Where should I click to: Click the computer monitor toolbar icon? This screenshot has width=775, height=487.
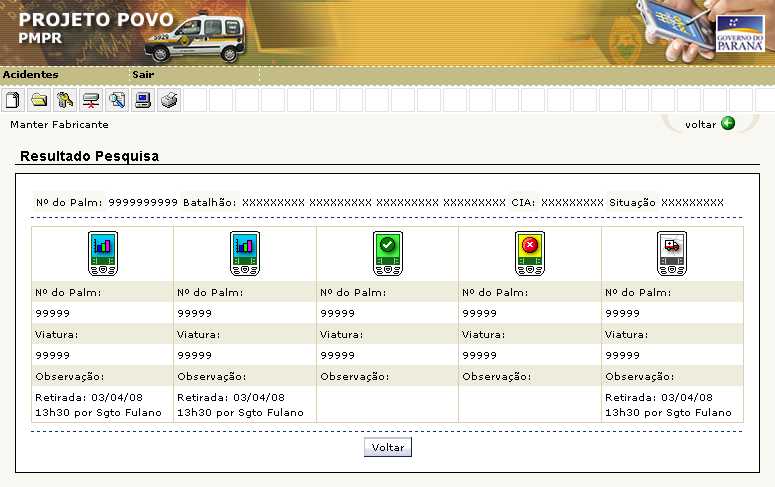point(143,100)
